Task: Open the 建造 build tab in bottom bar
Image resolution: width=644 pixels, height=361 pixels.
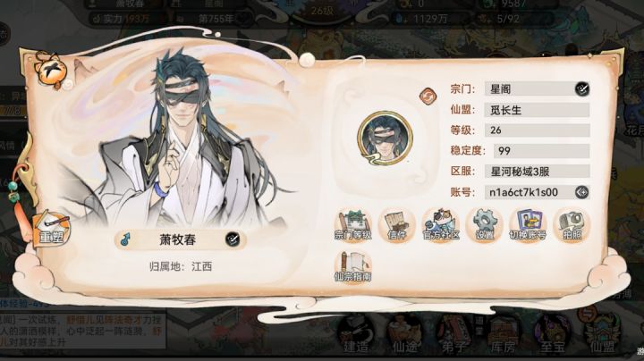Action: [356, 333]
